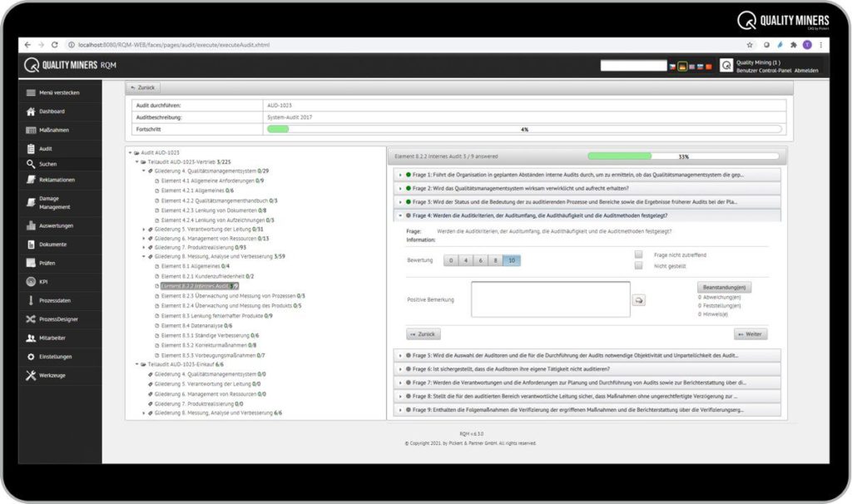
Task: Open the Mitarbeiter people icon
Action: 29,338
